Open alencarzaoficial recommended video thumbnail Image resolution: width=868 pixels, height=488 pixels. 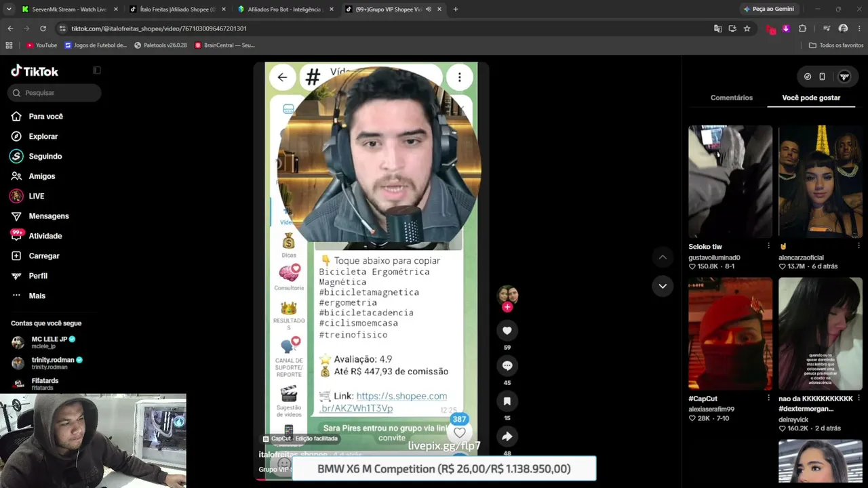[821, 182]
